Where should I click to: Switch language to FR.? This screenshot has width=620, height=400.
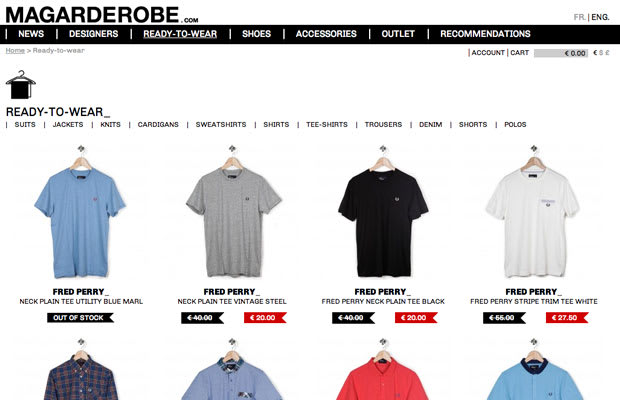[x=579, y=17]
